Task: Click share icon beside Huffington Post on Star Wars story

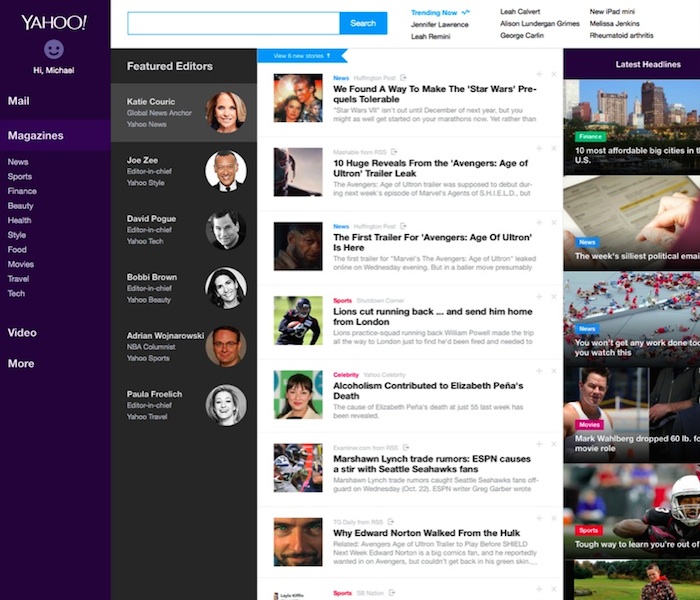Action: (x=403, y=78)
